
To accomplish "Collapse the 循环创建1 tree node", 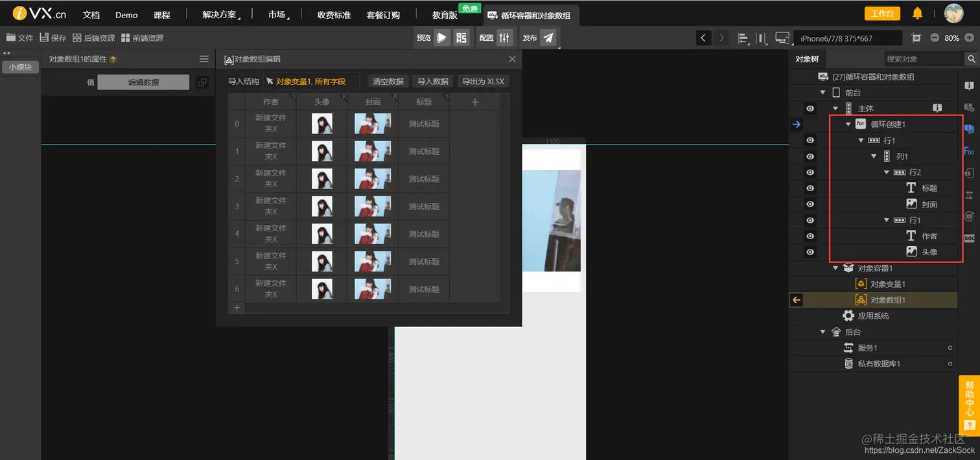I will (848, 124).
